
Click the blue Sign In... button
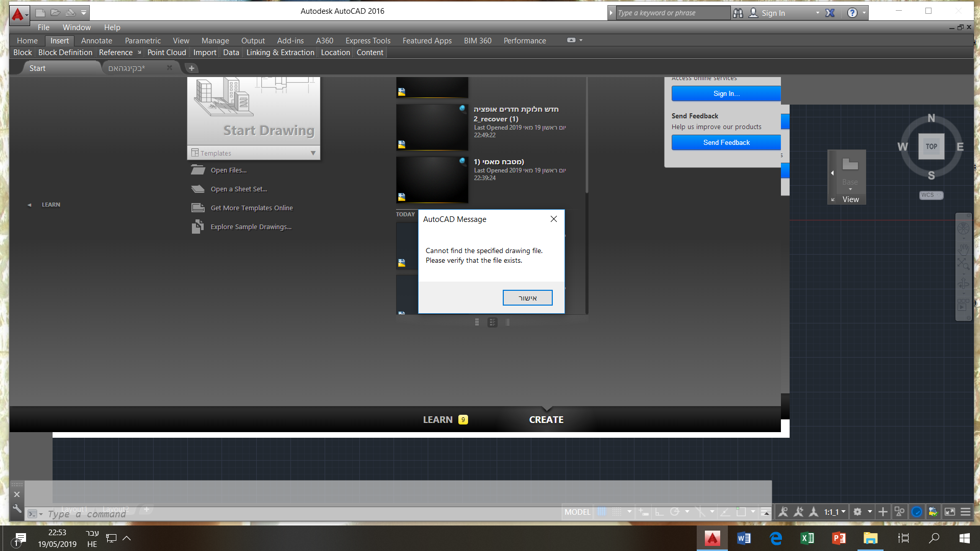click(x=726, y=94)
